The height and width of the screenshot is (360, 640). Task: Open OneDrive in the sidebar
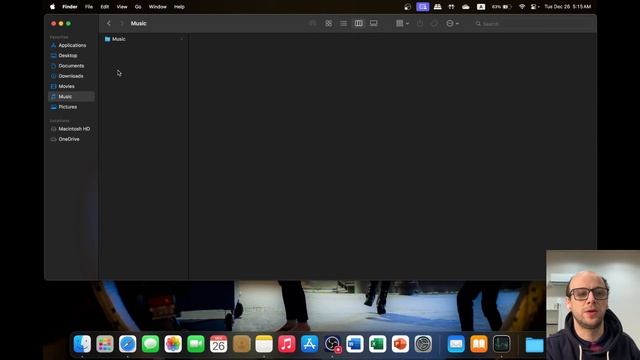pyautogui.click(x=69, y=139)
